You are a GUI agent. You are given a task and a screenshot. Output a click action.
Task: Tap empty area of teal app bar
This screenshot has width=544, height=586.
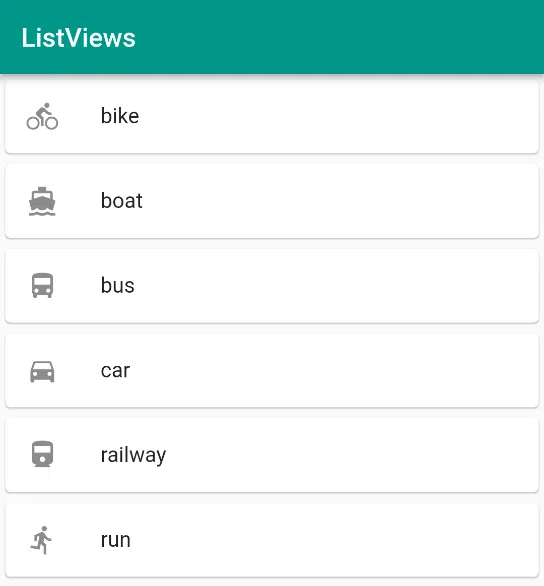pyautogui.click(x=336, y=37)
